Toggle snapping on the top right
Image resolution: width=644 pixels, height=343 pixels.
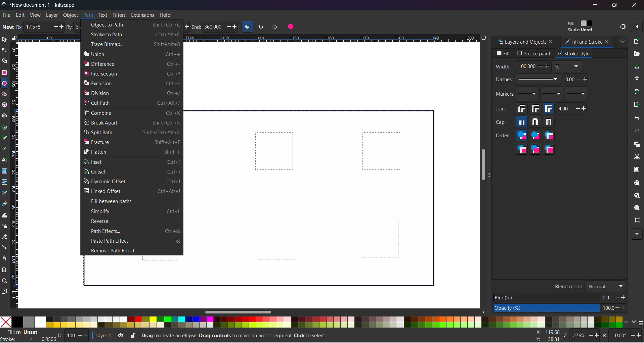623,27
